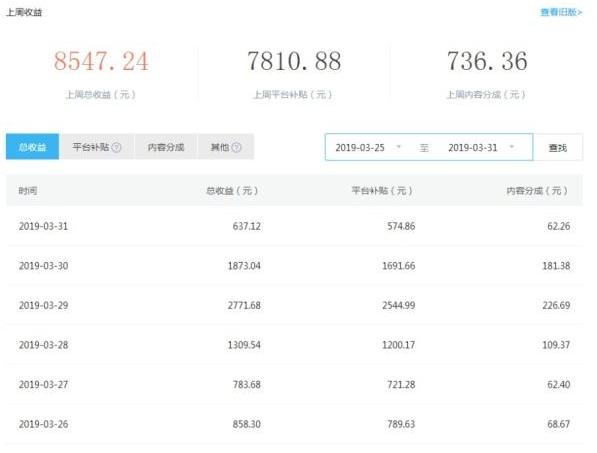Click total revenue value 783.68
Image resolution: width=597 pixels, height=453 pixels.
click(x=247, y=384)
